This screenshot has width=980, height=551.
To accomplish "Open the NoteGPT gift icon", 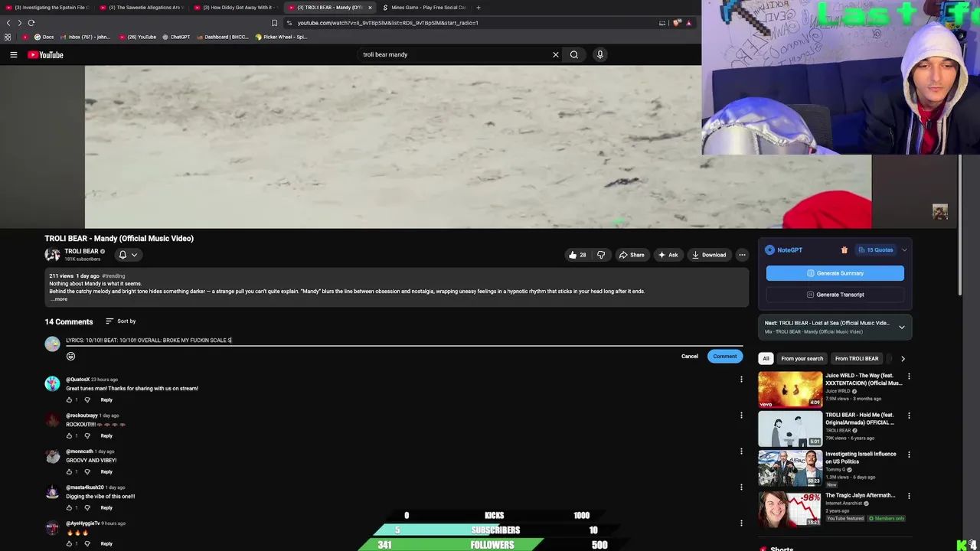I will [844, 249].
